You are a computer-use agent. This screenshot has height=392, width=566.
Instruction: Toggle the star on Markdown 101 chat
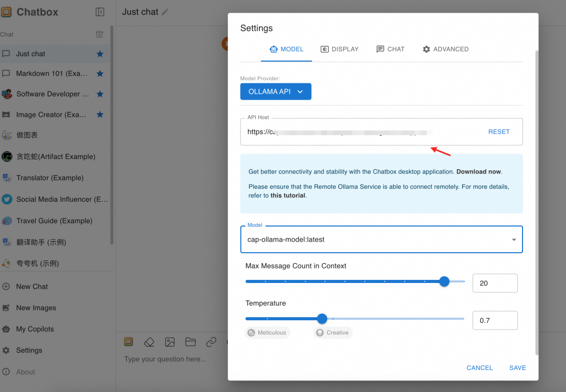100,74
